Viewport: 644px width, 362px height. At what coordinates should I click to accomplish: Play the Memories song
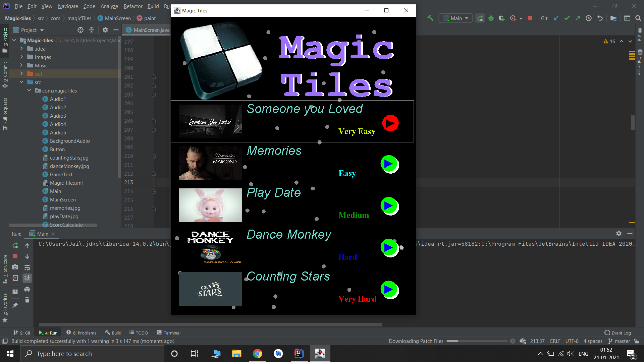coord(389,164)
